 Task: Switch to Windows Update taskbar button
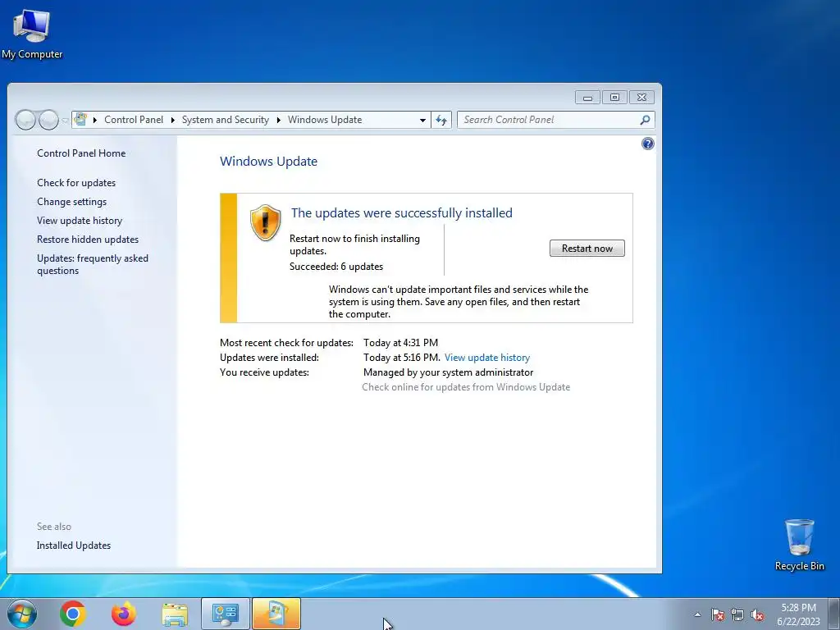(276, 614)
